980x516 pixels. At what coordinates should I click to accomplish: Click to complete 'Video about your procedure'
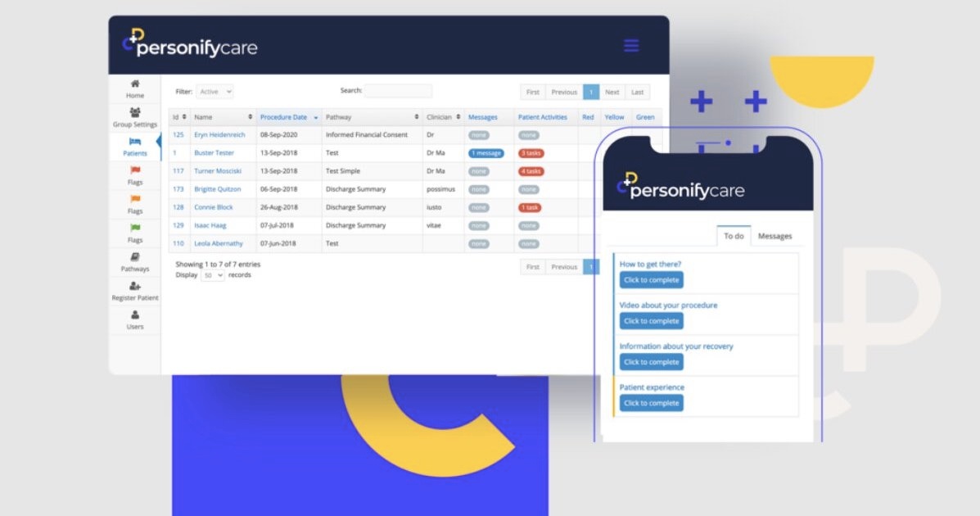pos(651,321)
